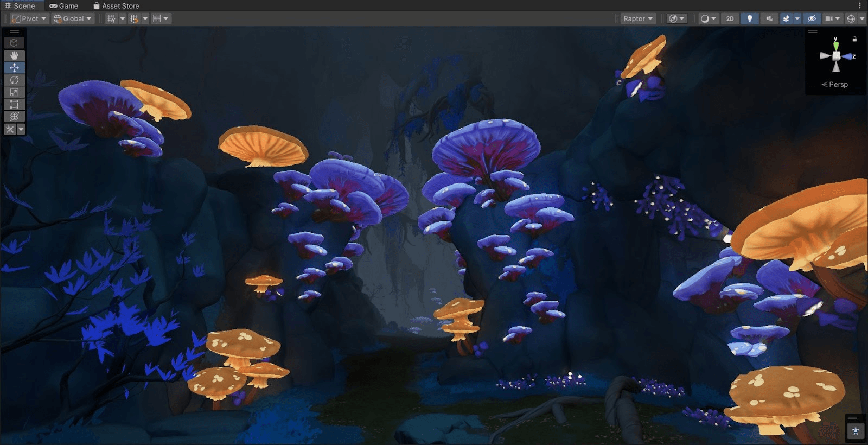
Task: Select the Hand (View) tool
Action: coord(14,55)
